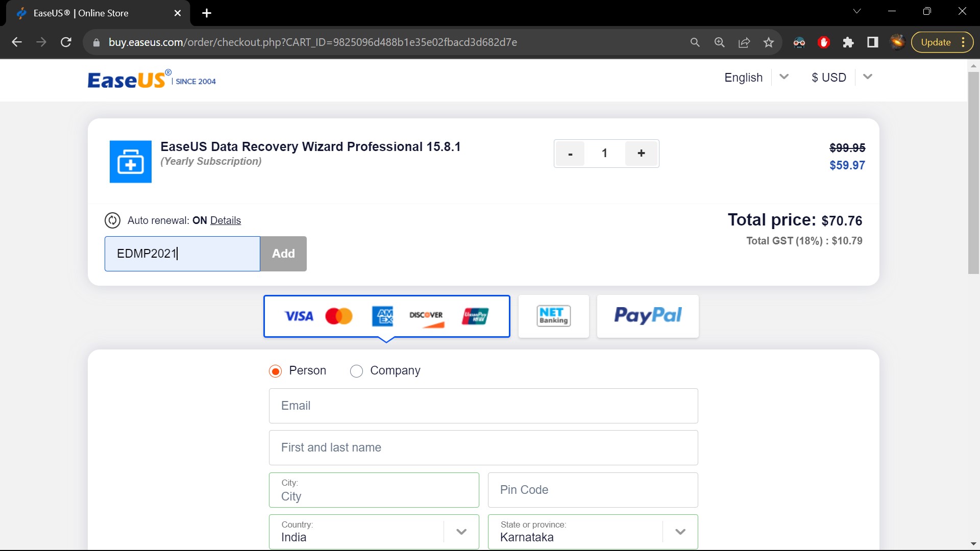This screenshot has width=980, height=551.
Task: Click the Pin Code input field
Action: tap(593, 490)
